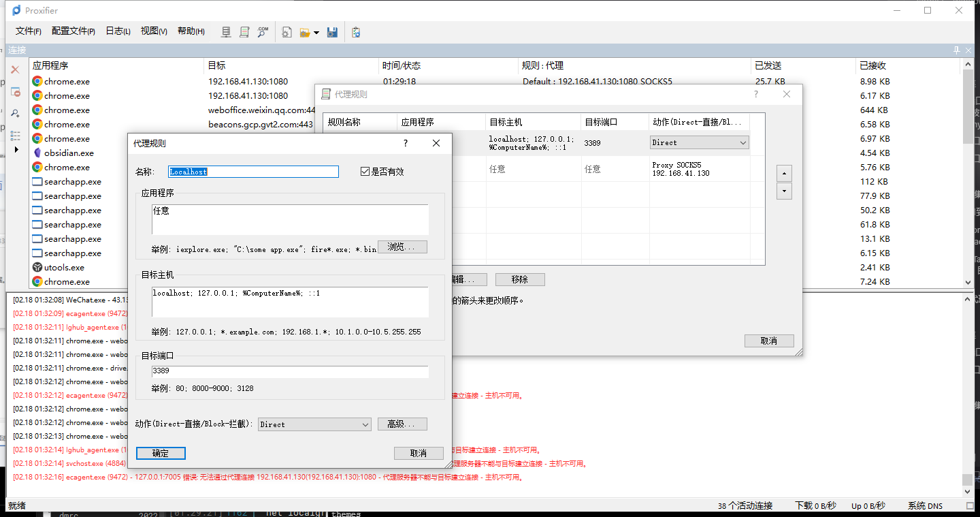Confirm the rule with the 确定 button
This screenshot has height=517, width=980.
[x=161, y=453]
